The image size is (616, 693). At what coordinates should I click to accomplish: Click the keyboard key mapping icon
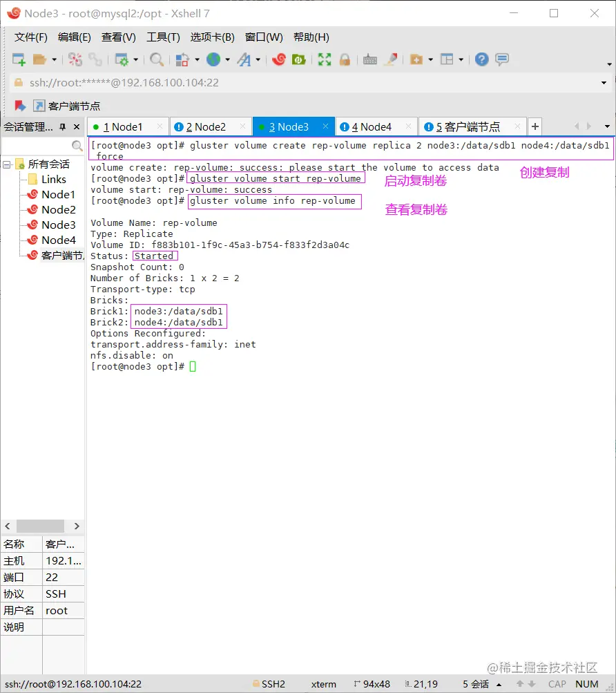(370, 59)
